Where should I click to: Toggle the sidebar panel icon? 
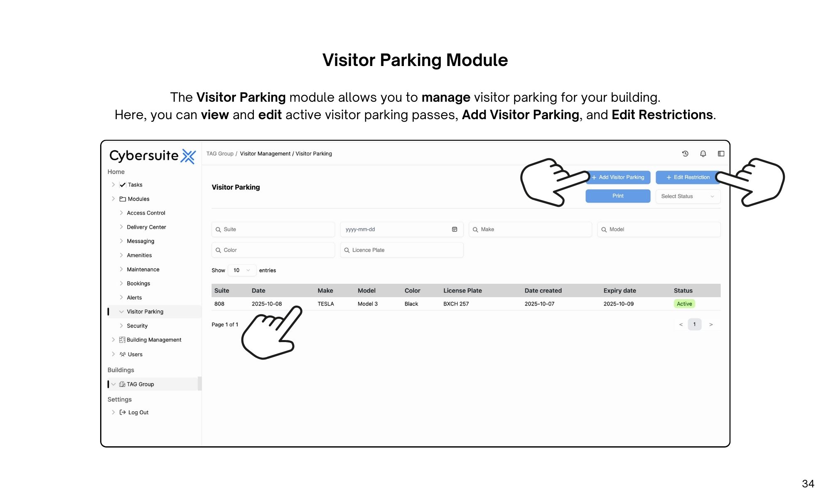[721, 154]
